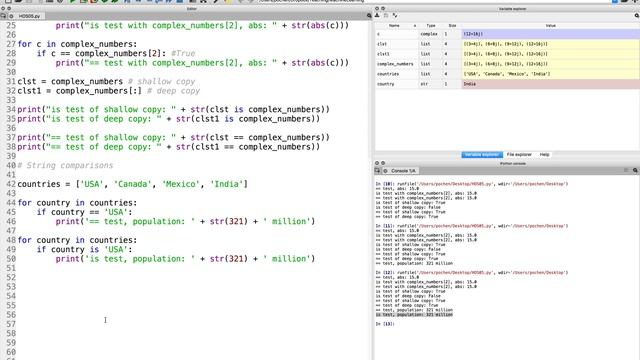Screen dimensions: 640x360
Task: Select the 'clst1' variable name
Action: click(x=383, y=54)
